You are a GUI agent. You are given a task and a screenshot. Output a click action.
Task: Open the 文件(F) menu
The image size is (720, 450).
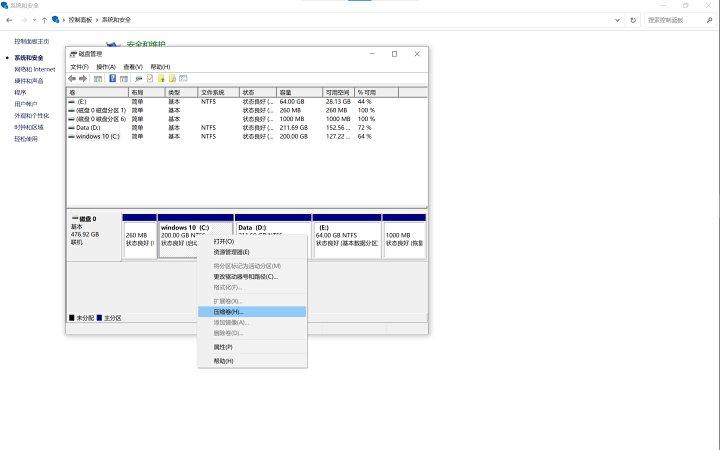[79, 66]
